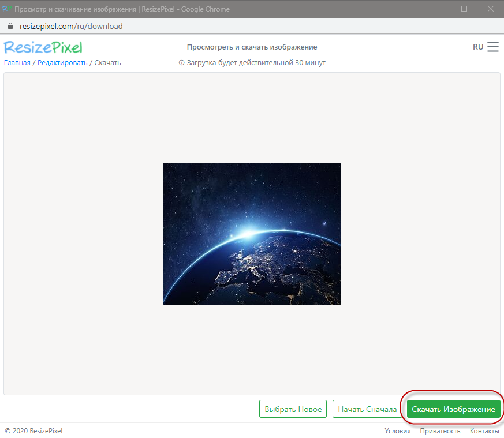Select the Скачать breadcrumb item
The height and width of the screenshot is (438, 504).
click(107, 63)
